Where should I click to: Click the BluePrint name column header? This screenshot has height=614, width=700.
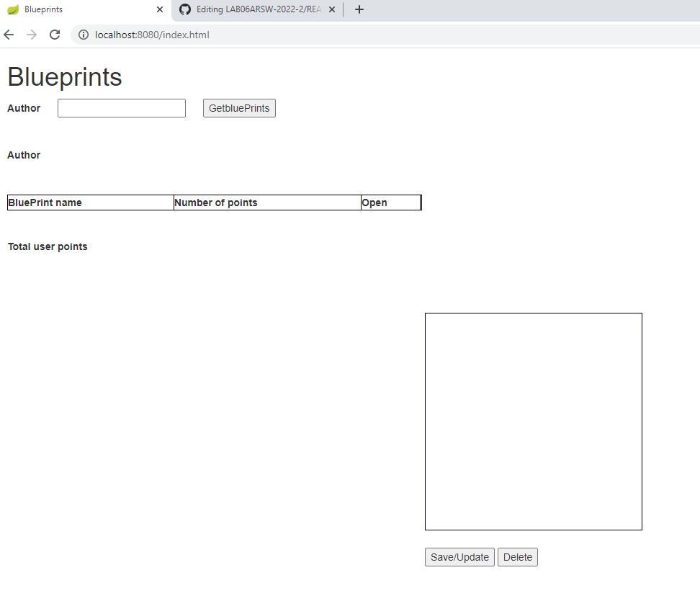point(91,203)
